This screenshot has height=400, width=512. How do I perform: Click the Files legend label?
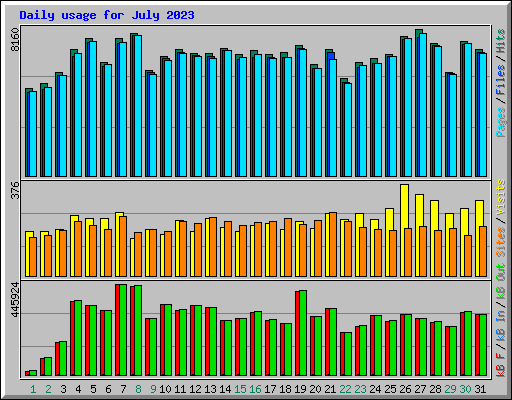coord(501,80)
